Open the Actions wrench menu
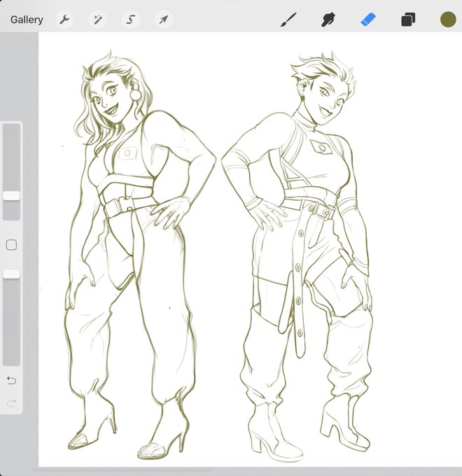Viewport: 462px width, 476px height. coord(64,20)
